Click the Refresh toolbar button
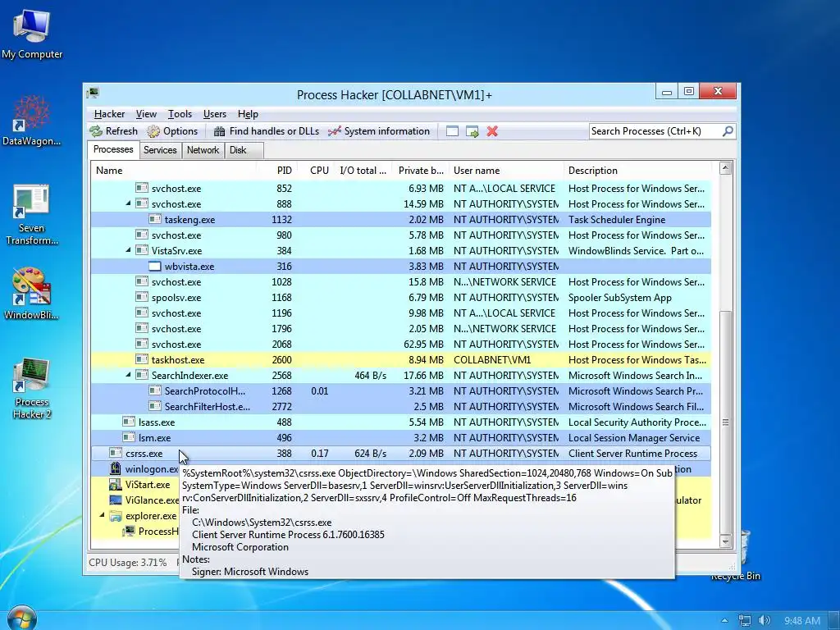 pyautogui.click(x=113, y=131)
